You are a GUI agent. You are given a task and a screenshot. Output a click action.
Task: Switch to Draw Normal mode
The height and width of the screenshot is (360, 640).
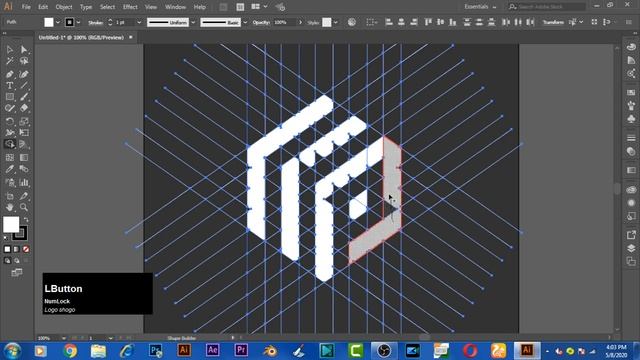click(7, 260)
